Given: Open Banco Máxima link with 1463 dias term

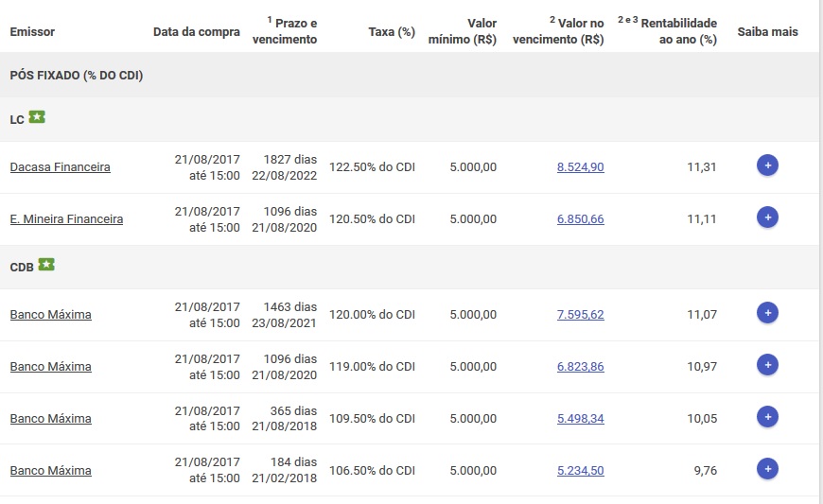Looking at the screenshot, I should [x=50, y=315].
